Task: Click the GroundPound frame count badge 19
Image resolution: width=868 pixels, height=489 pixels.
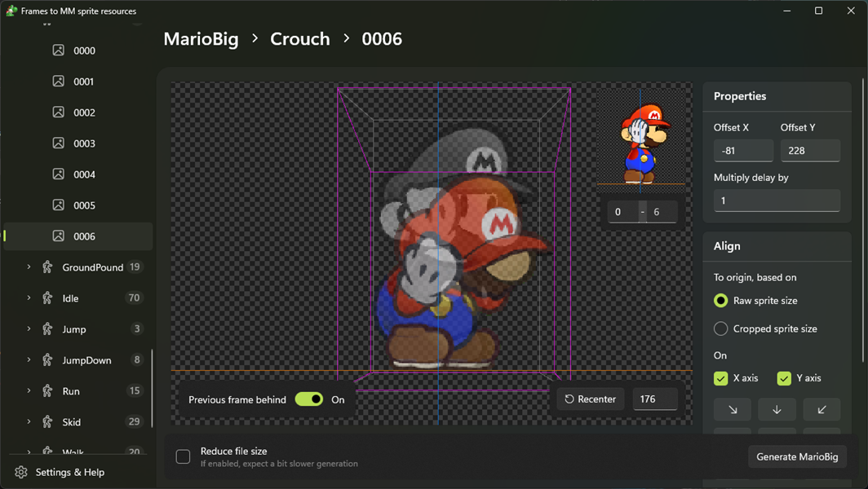Action: coord(135,267)
